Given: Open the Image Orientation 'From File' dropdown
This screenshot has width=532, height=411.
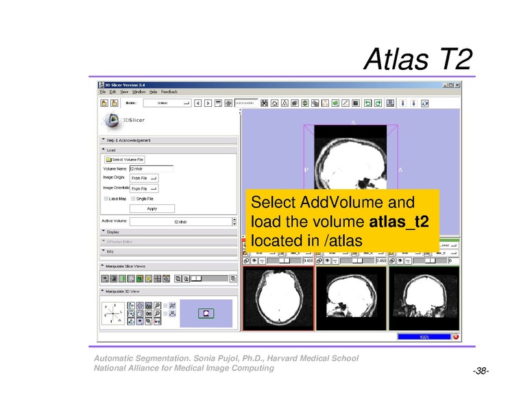Looking at the screenshot, I should [x=144, y=188].
